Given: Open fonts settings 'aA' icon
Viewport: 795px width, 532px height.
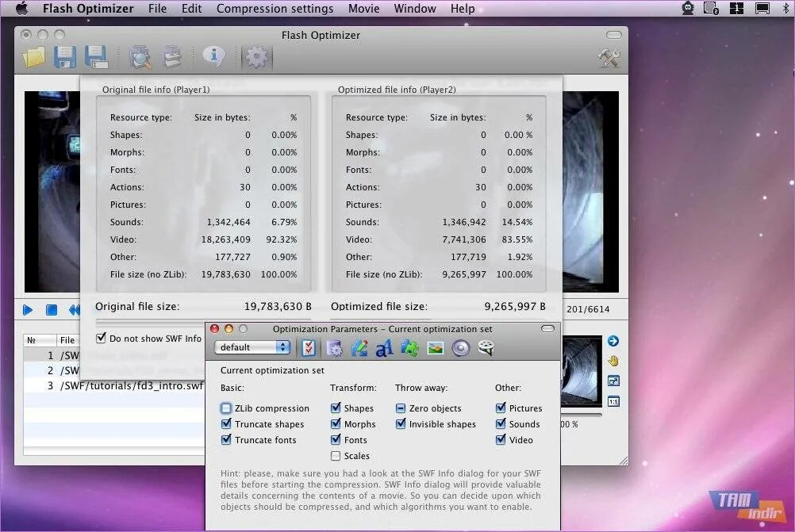Looking at the screenshot, I should (384, 348).
